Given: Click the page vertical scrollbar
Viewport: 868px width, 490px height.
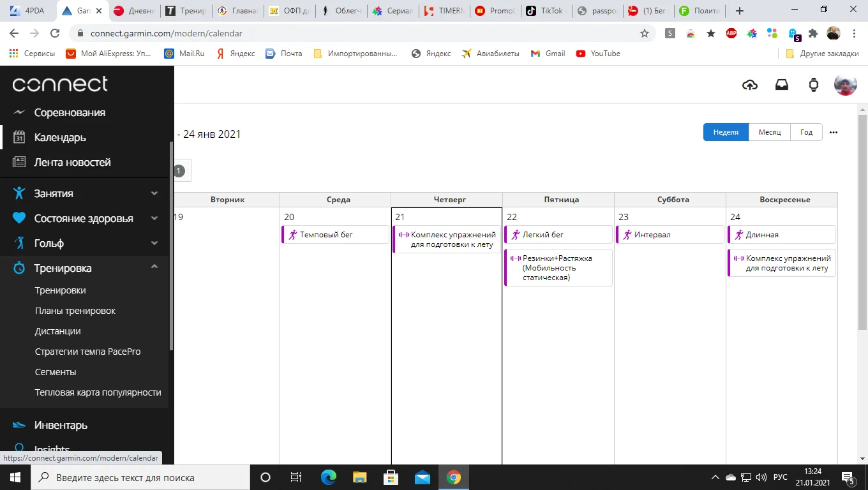Looking at the screenshot, I should (x=862, y=223).
